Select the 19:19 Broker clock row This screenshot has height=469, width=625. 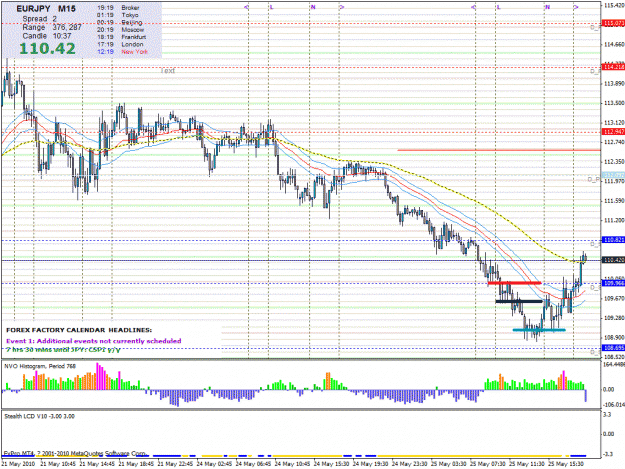[118, 8]
